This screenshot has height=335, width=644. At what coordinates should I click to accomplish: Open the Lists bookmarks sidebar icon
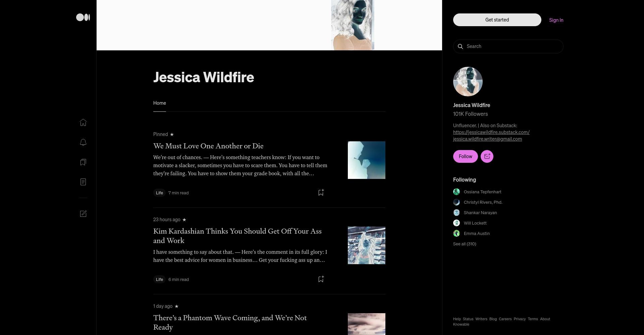83,162
